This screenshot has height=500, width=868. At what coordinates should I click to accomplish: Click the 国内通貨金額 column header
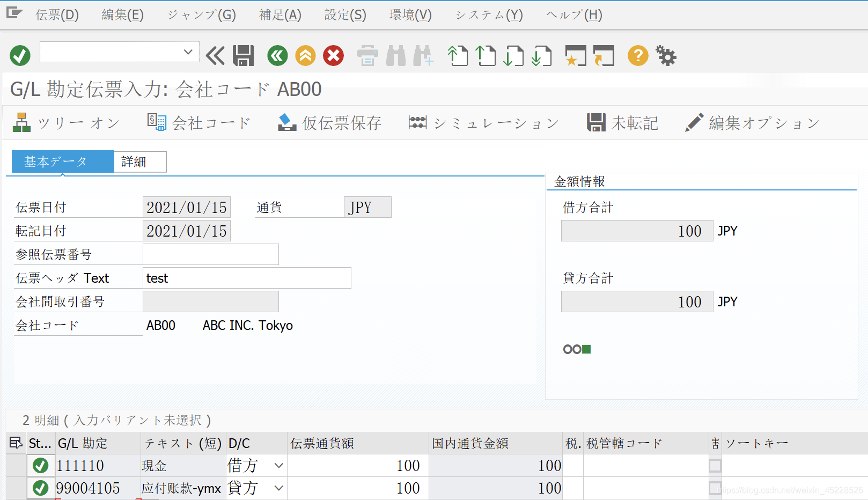[x=495, y=443]
